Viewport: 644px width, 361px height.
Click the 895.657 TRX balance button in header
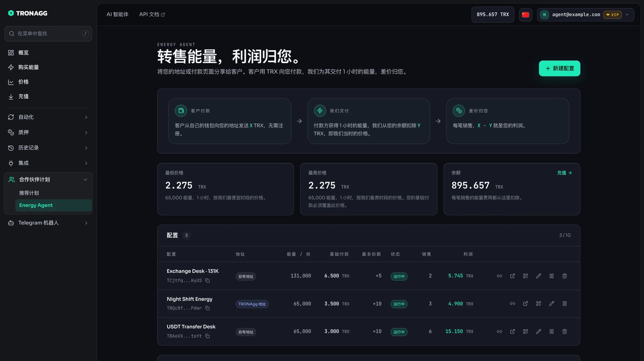coord(493,14)
